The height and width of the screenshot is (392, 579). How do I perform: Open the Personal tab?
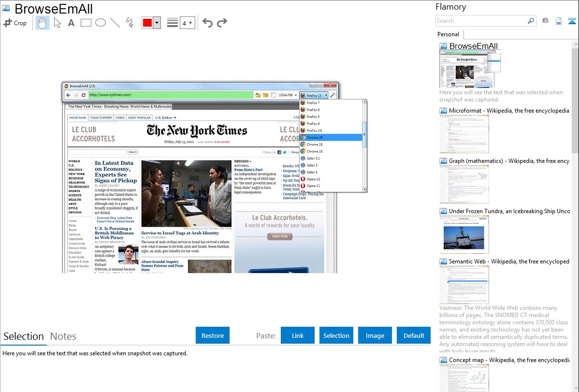tap(449, 34)
